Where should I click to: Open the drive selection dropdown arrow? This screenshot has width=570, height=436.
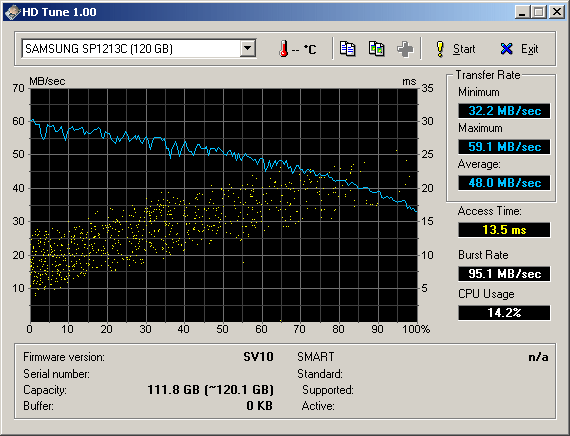pos(248,48)
